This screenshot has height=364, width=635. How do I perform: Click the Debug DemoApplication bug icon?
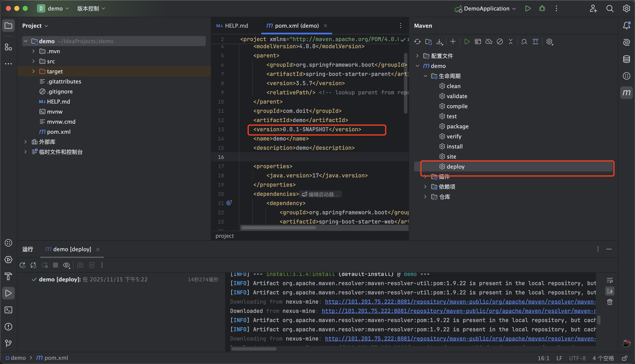tap(542, 9)
